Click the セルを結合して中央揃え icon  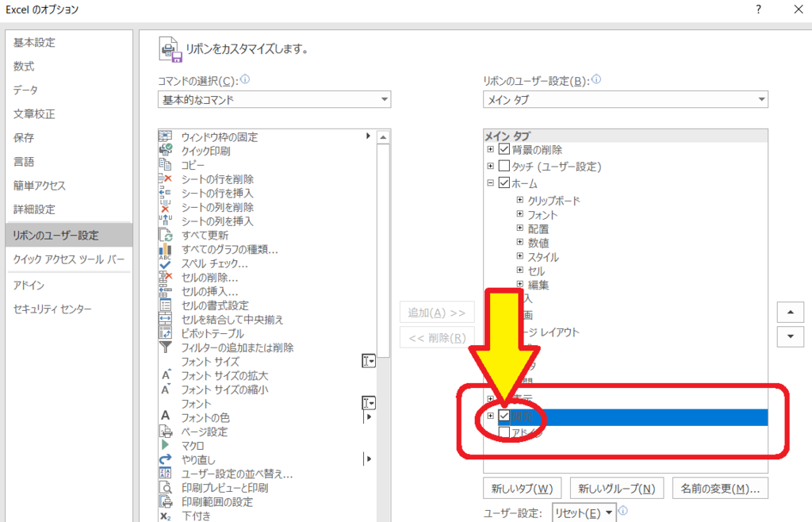165,319
